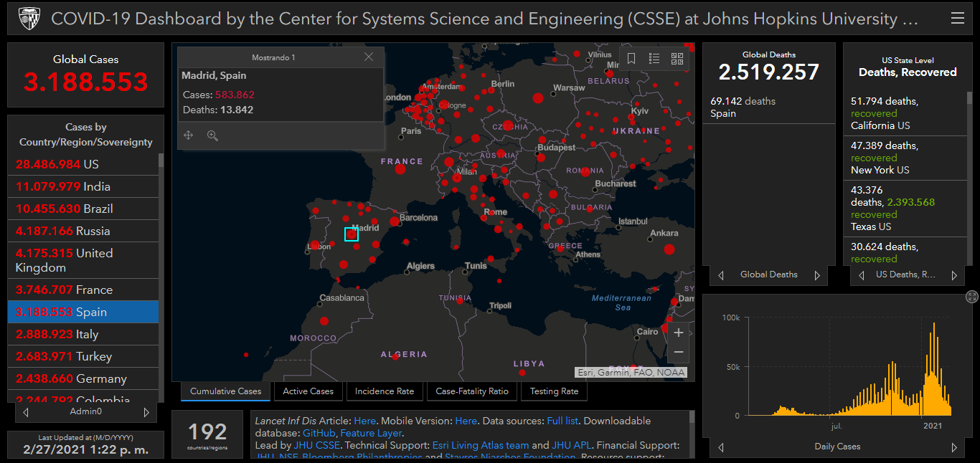
Task: Zoom in on the map with plus
Action: coord(679,333)
